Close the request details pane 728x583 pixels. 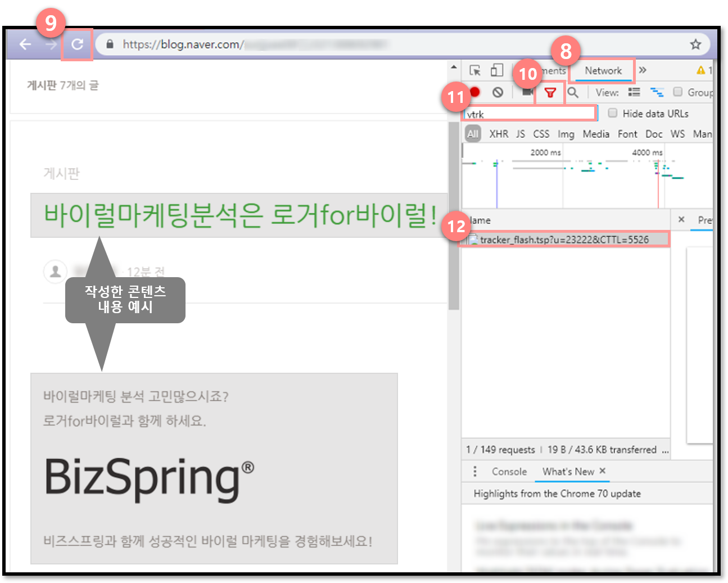681,220
